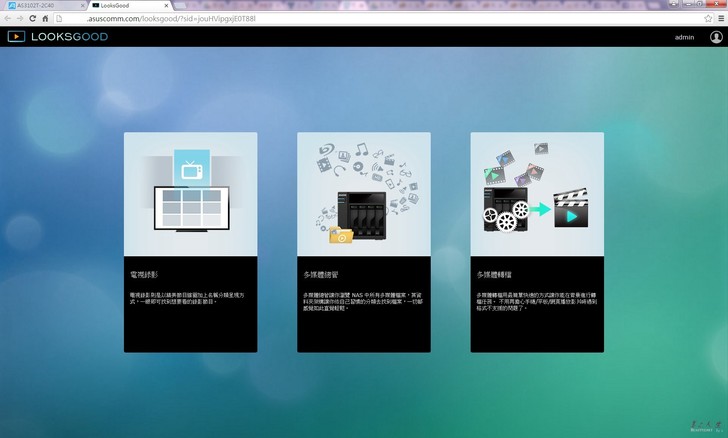Open the 電視錄影 title link
The width and height of the screenshot is (728, 438).
click(144, 272)
